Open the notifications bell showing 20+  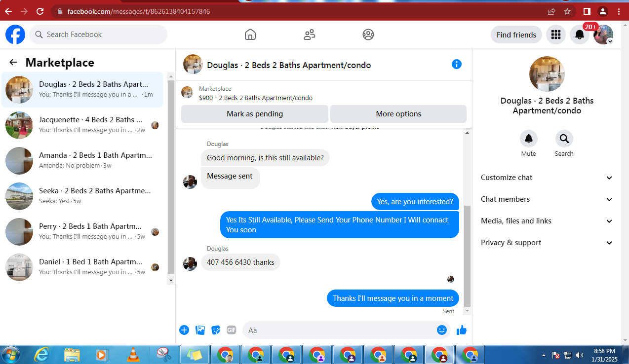pos(580,35)
